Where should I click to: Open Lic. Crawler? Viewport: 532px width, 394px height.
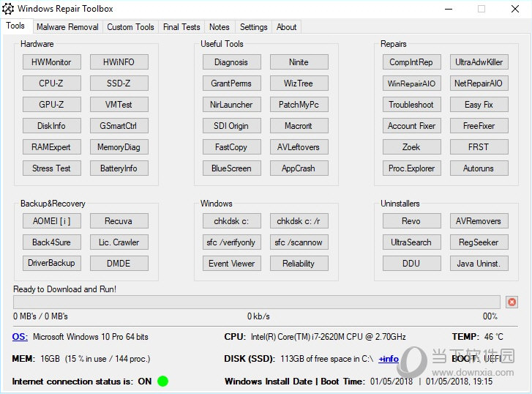(119, 242)
